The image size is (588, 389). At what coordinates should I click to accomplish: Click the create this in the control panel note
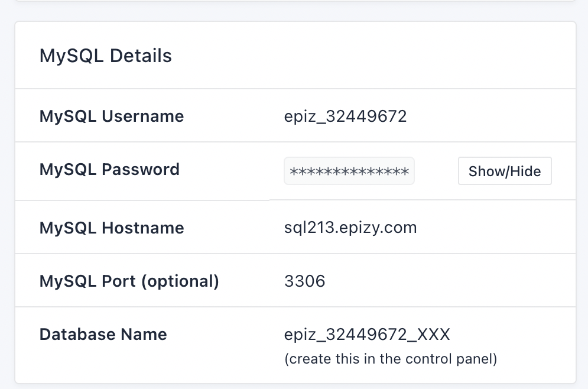[391, 359]
